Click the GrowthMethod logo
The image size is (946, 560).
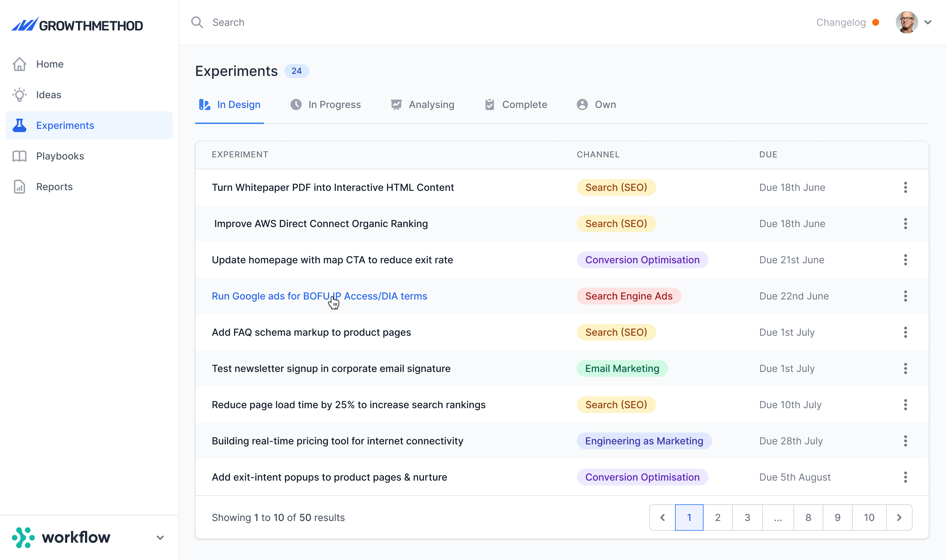coord(77,25)
